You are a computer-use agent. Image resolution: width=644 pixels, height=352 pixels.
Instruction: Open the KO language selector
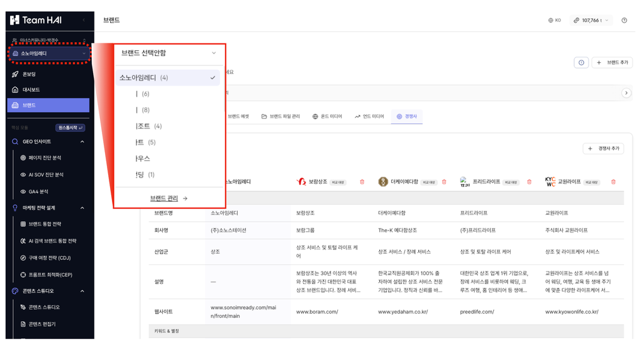[x=555, y=20]
